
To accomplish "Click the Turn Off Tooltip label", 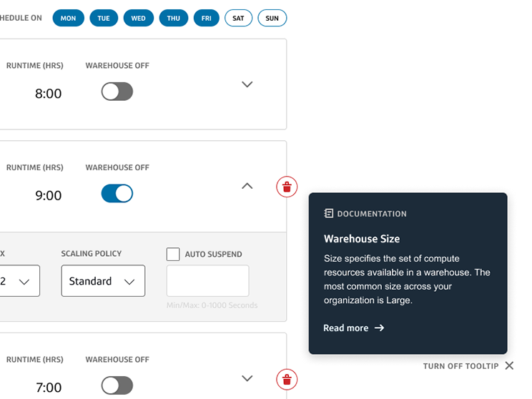I will tap(460, 366).
